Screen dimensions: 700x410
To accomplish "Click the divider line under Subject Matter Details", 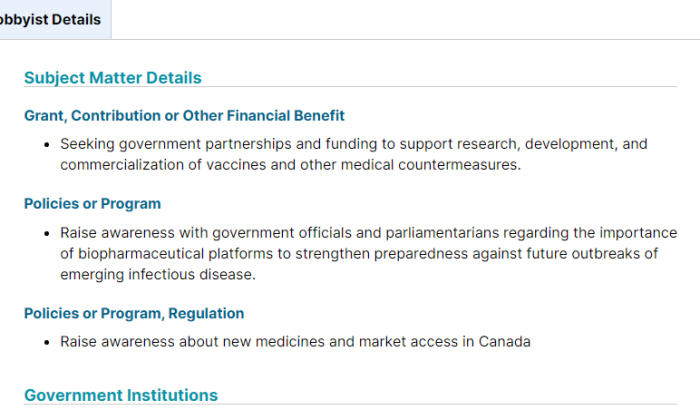I will (350, 87).
